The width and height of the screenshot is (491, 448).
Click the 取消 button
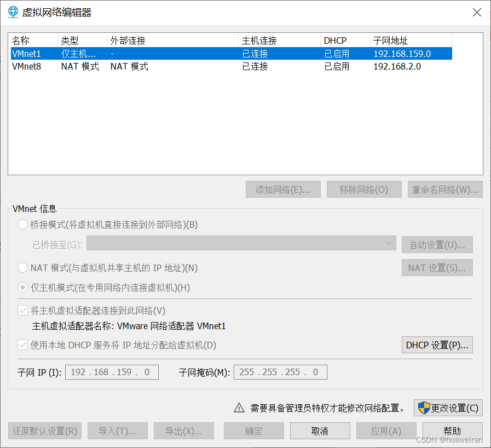click(320, 431)
